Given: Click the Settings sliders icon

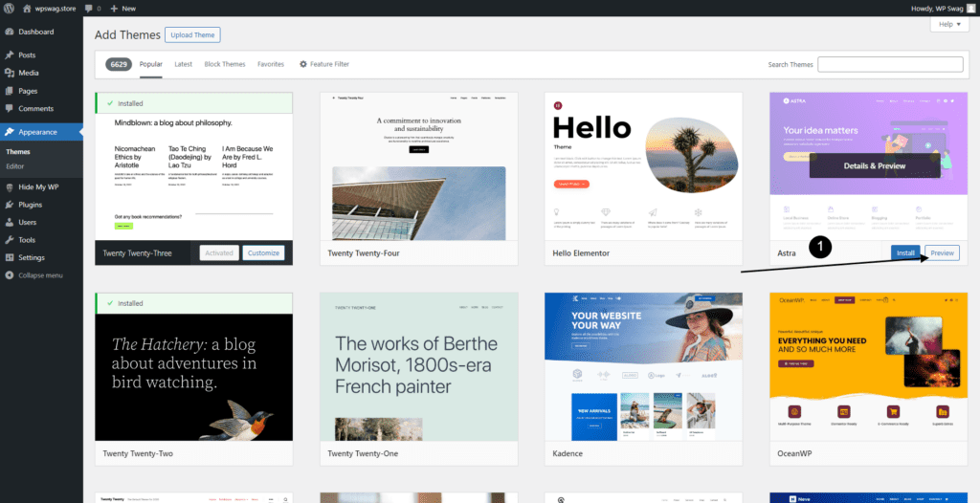Looking at the screenshot, I should tap(10, 257).
